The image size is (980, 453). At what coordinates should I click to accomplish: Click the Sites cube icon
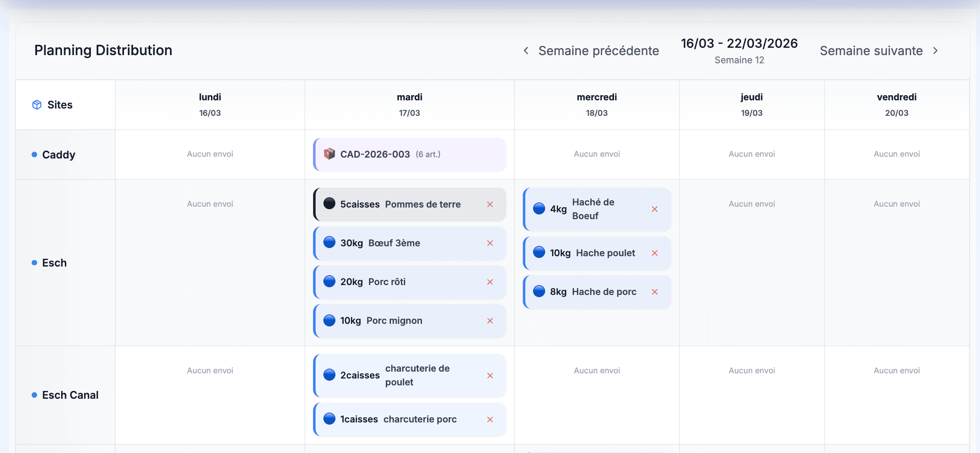pos(37,105)
